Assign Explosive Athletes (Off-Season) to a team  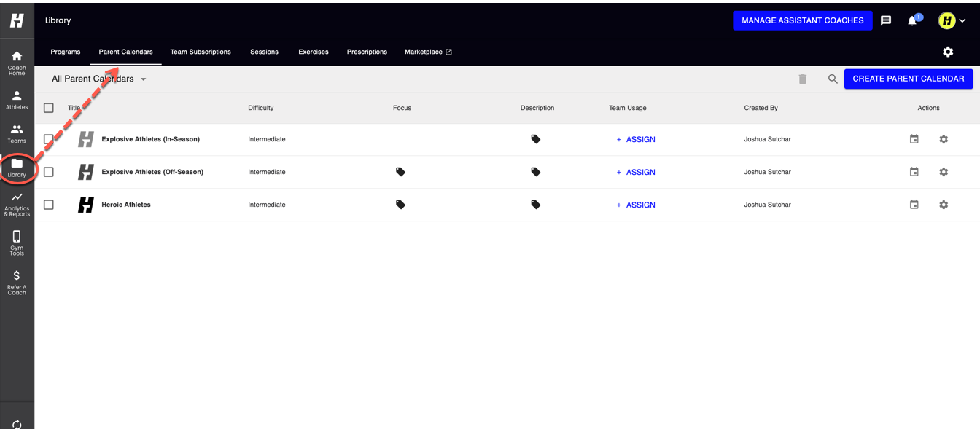(636, 172)
